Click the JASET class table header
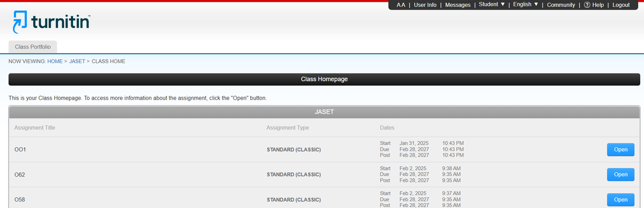This screenshot has height=208, width=644. click(x=324, y=112)
